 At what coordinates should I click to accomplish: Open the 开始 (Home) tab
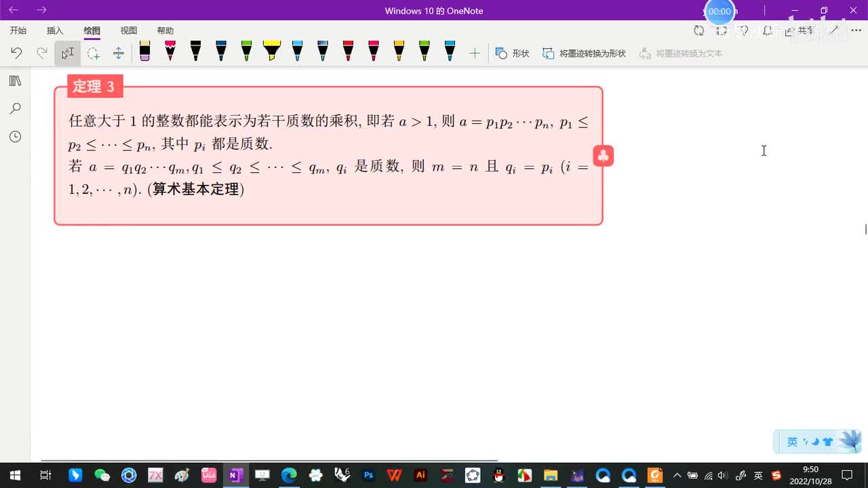tap(18, 30)
